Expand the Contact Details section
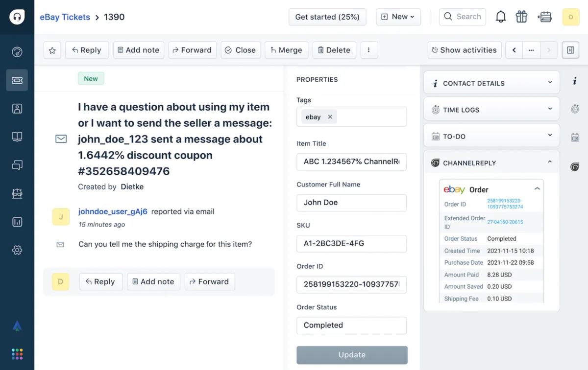Viewport: 588px width, 370px height. point(550,83)
